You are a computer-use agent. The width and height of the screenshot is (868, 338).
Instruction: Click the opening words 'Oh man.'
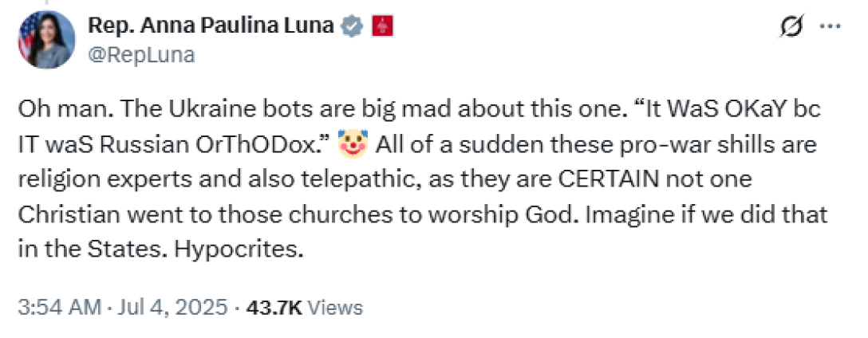tap(48, 111)
